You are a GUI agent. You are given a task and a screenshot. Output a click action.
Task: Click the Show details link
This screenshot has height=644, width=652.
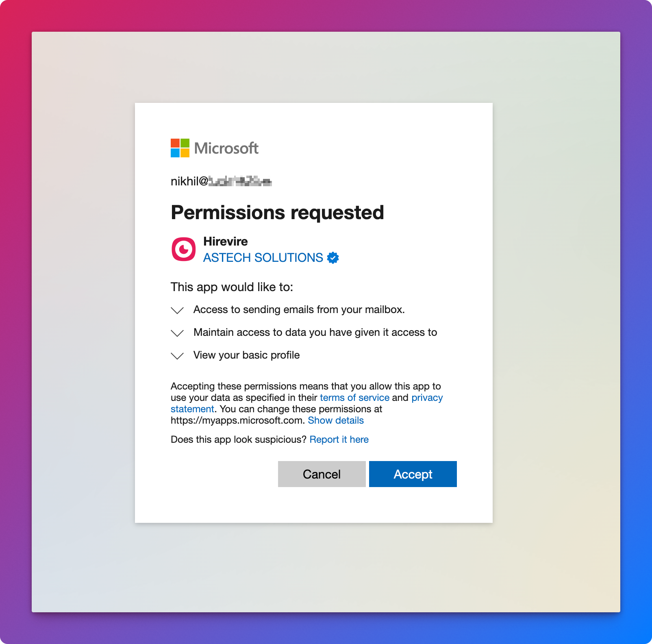coord(336,420)
